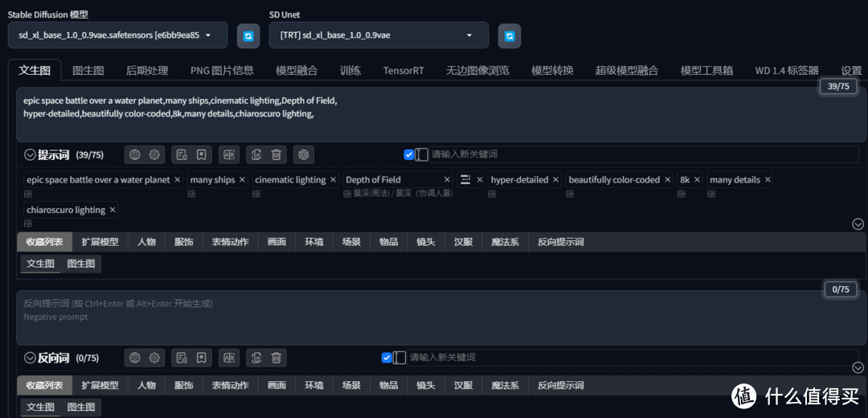Open the SD Unet dropdown
This screenshot has height=418, width=868.
[379, 35]
